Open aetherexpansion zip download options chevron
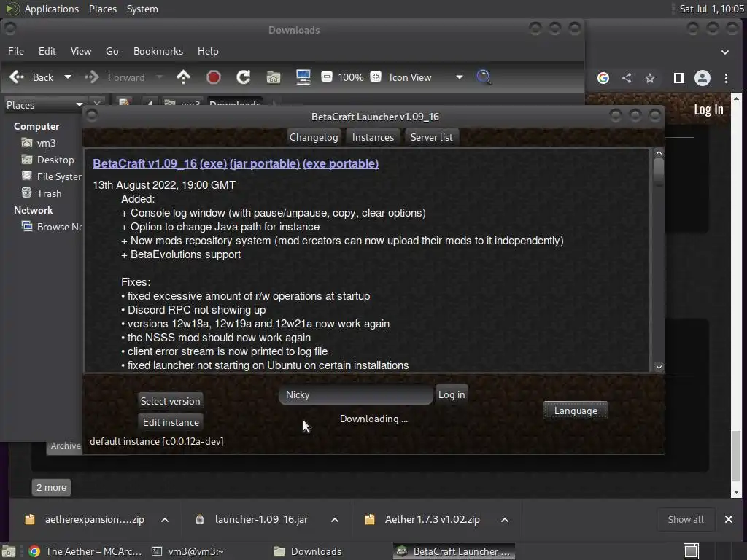 pos(165,519)
